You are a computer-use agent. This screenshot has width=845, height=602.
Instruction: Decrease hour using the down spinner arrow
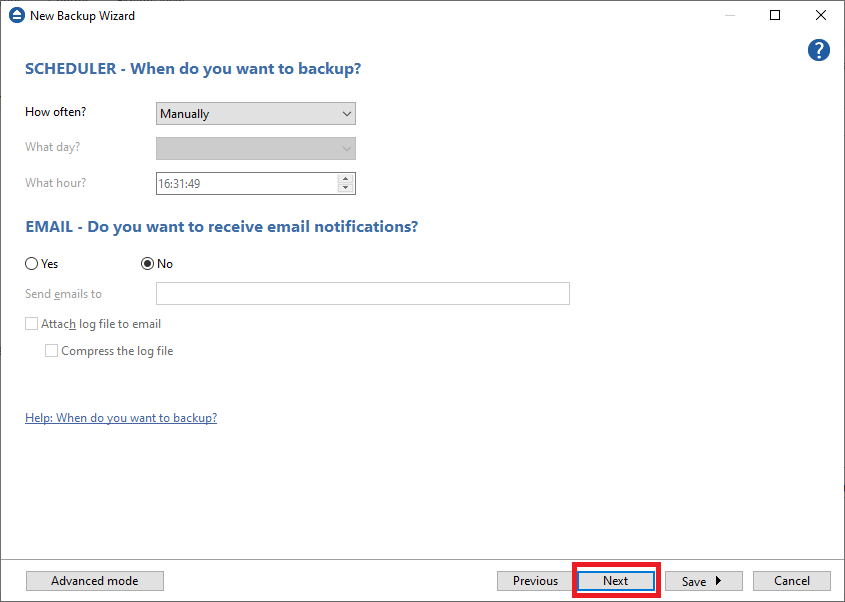coord(345,188)
